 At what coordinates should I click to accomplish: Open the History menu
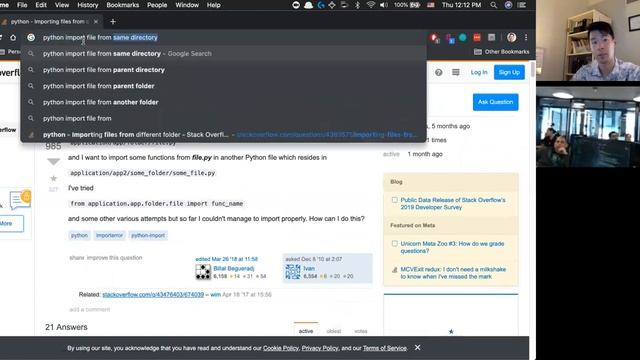click(x=88, y=5)
